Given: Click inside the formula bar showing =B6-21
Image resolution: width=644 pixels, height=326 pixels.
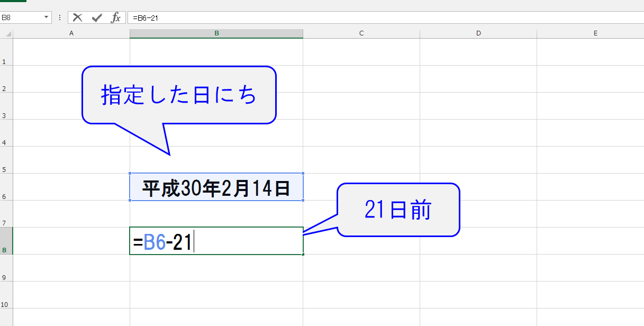Looking at the screenshot, I should [x=370, y=17].
